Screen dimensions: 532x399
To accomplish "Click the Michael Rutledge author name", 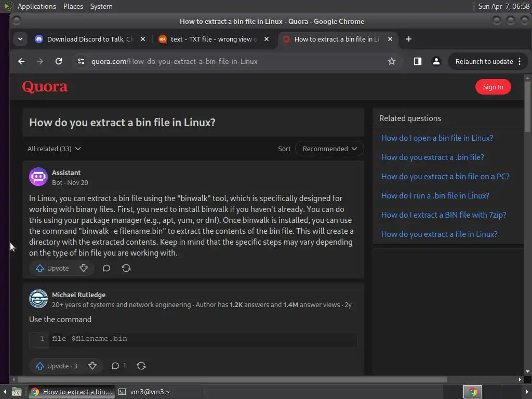I will [x=79, y=295].
